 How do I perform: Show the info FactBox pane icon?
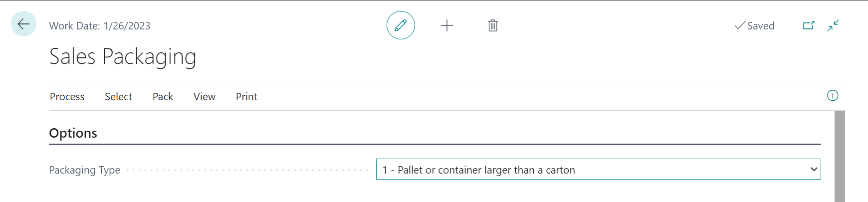pos(833,95)
